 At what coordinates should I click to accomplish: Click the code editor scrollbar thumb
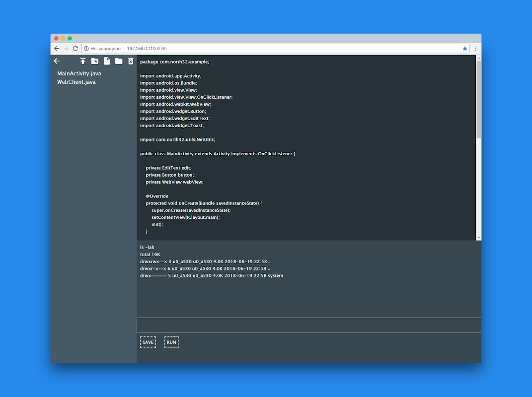pyautogui.click(x=479, y=99)
